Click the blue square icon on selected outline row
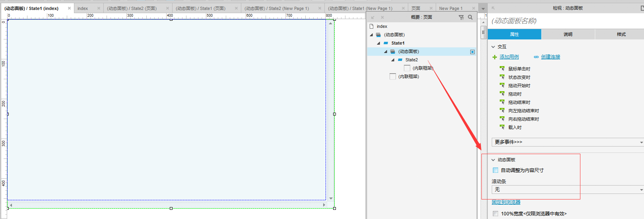 click(472, 52)
